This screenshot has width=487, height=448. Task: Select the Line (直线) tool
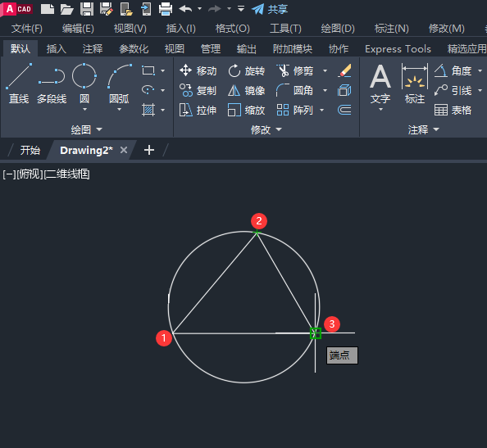point(19,84)
